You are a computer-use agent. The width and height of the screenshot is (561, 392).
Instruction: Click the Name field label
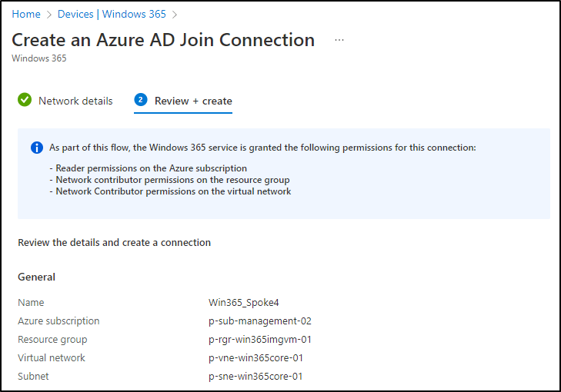pos(31,303)
